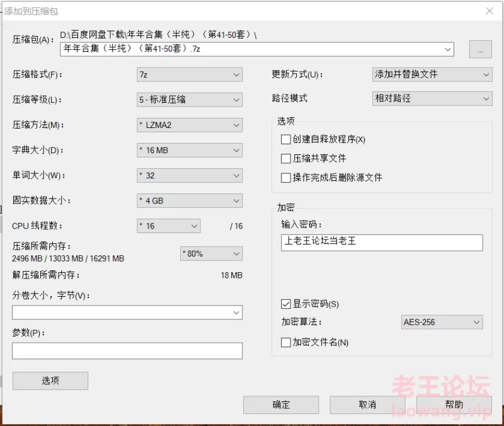Uncheck the 显示密码(S) checkbox
The image size is (504, 426).
(285, 304)
